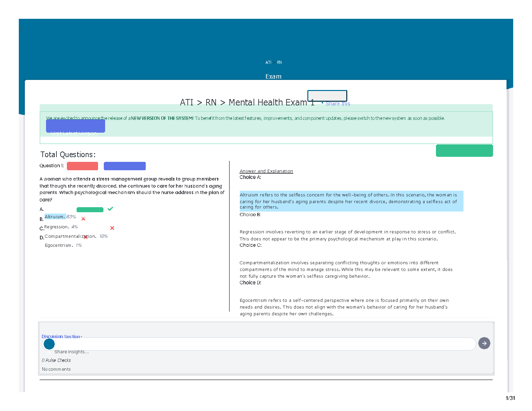
Task: Click the green bar next to choice A
Action: click(90, 210)
